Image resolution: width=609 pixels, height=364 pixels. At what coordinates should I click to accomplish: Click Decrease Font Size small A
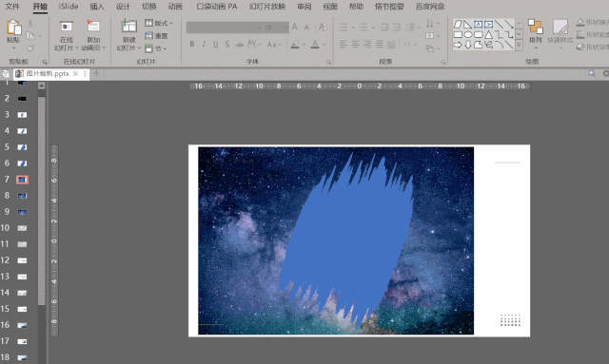click(306, 28)
